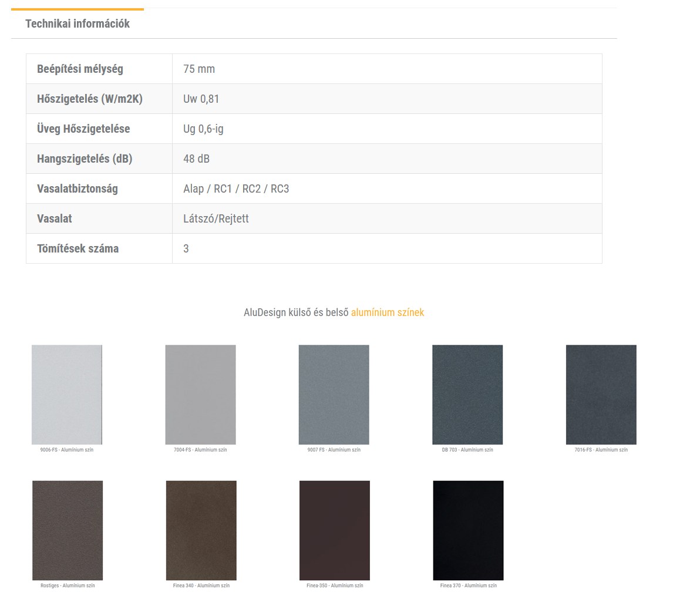Click the 'Alap / RC1 / RC2 / RC3' value

pyautogui.click(x=236, y=189)
